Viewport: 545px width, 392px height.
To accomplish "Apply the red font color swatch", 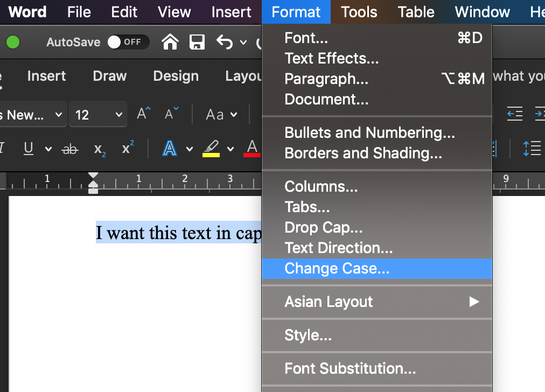I will point(251,149).
